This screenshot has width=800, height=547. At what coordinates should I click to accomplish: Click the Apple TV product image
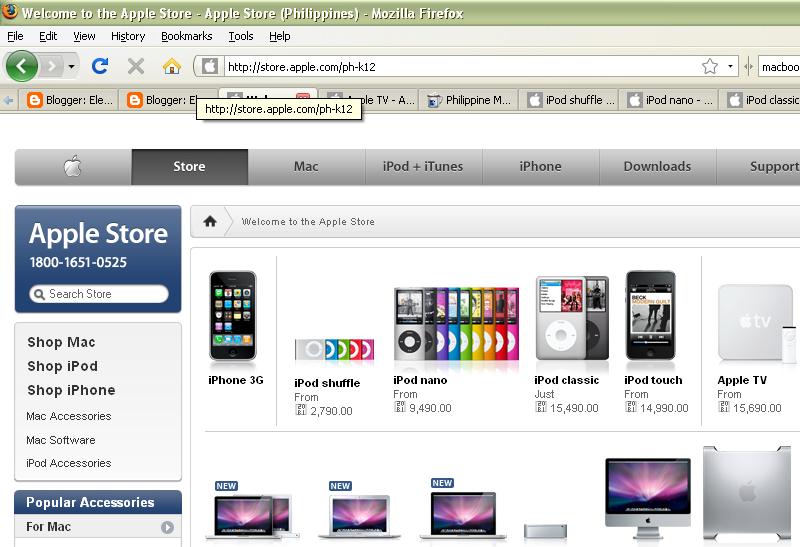click(756, 324)
